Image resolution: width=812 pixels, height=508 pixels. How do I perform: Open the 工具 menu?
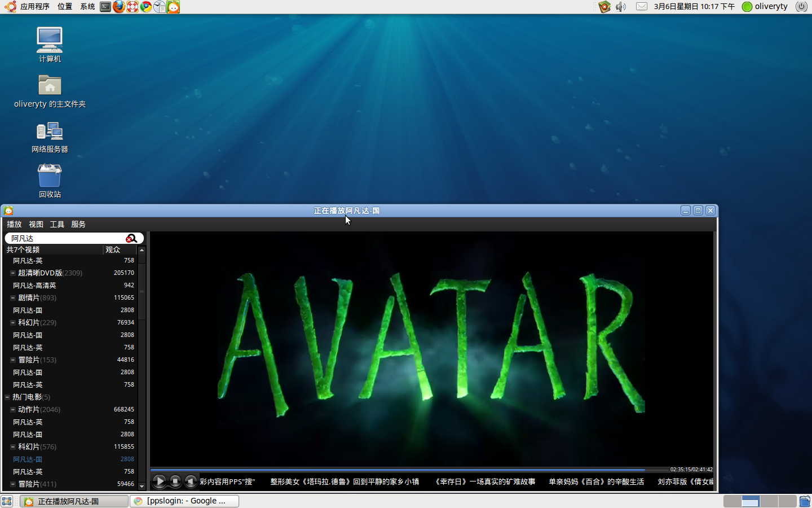click(57, 225)
